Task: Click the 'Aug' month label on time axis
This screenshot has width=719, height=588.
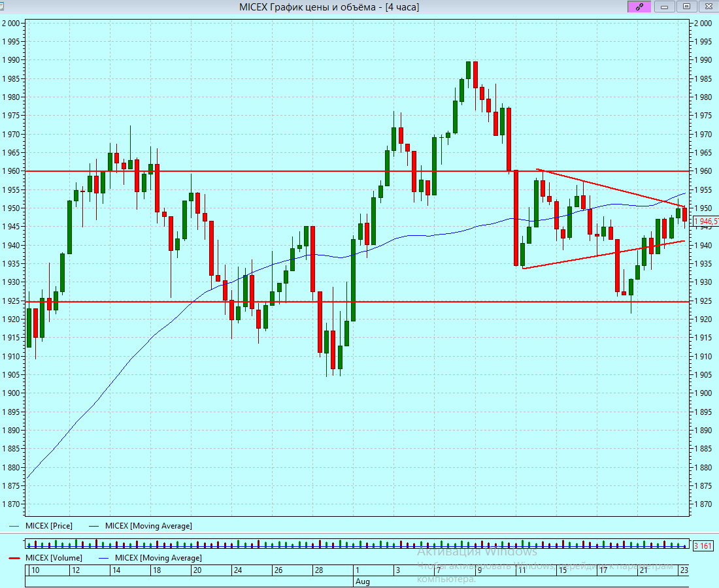Action: pos(362,581)
